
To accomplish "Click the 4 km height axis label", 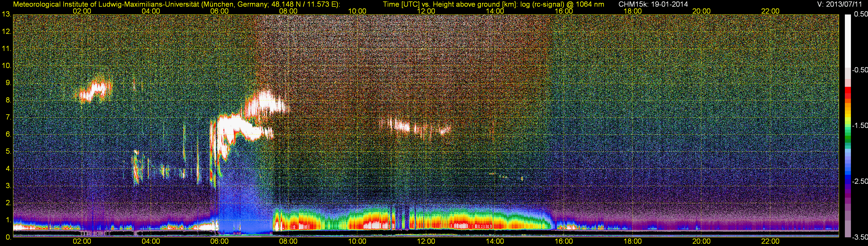I will click(8, 168).
